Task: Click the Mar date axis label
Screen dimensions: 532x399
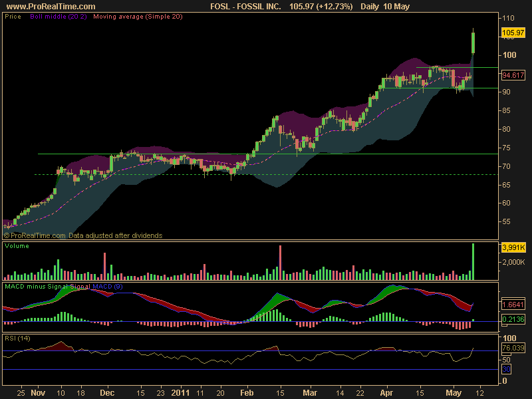Action: (310, 393)
